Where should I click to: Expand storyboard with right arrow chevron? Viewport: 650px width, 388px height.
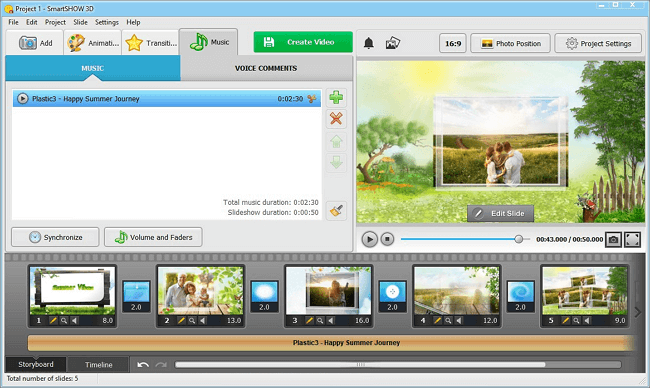[x=638, y=312]
